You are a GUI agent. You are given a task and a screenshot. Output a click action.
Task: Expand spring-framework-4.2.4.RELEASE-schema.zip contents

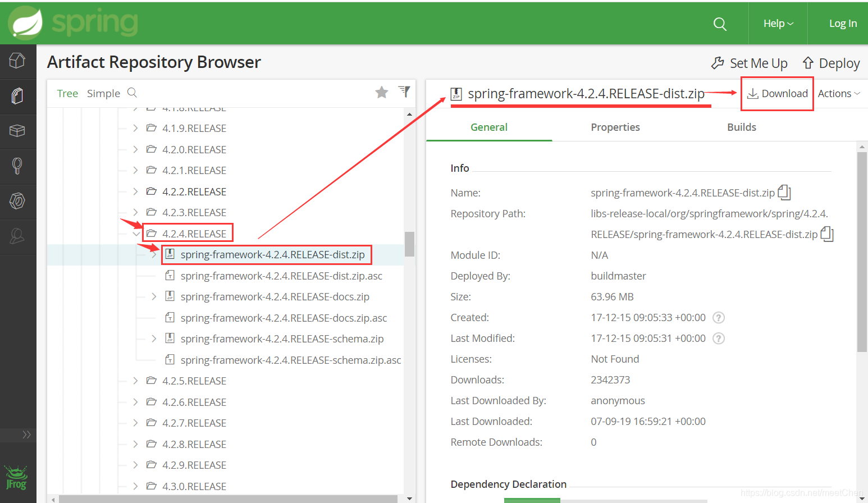154,339
